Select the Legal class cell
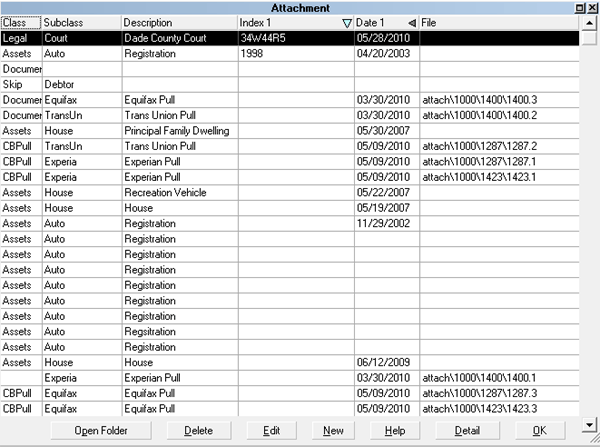The width and height of the screenshot is (600, 447). [21, 38]
